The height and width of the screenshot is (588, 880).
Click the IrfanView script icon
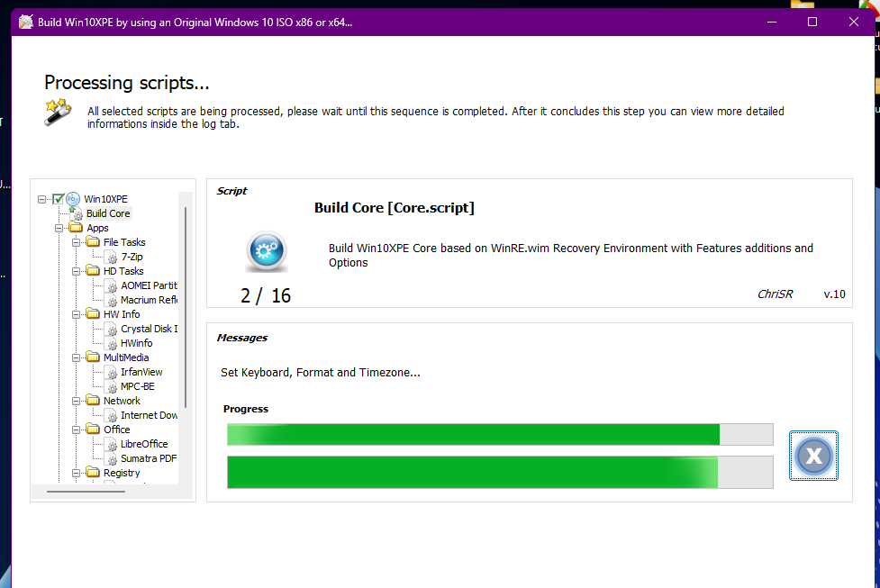[111, 373]
